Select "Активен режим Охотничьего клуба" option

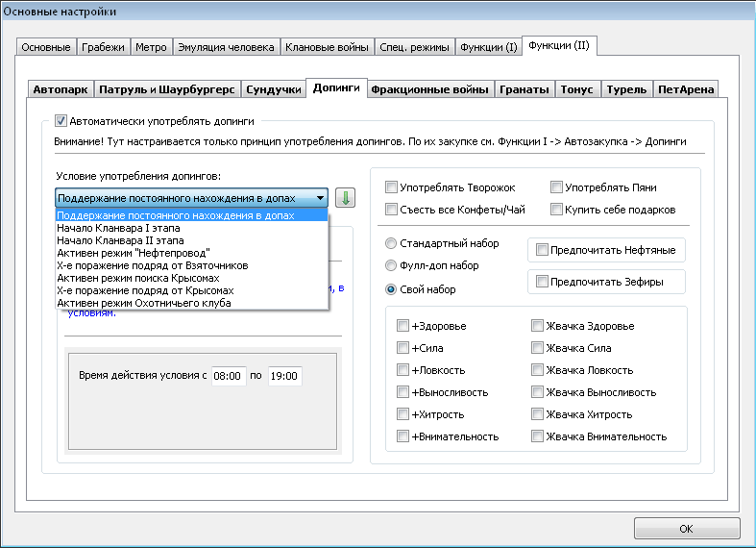[192, 303]
